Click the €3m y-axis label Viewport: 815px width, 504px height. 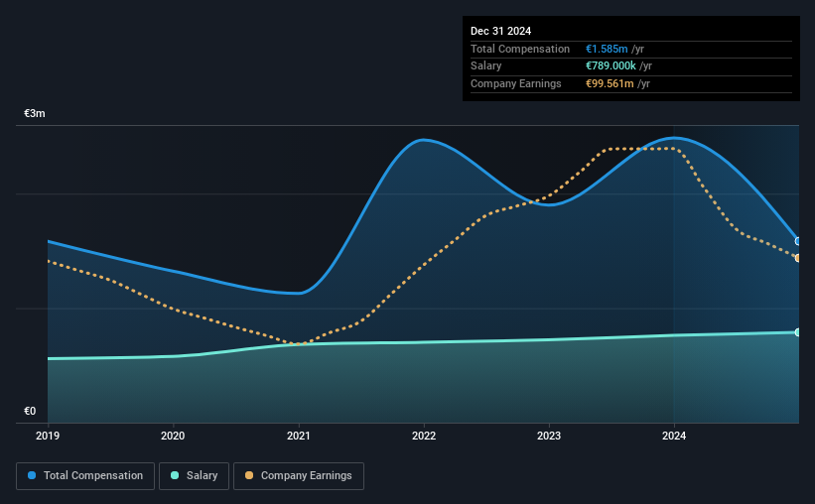(x=35, y=114)
